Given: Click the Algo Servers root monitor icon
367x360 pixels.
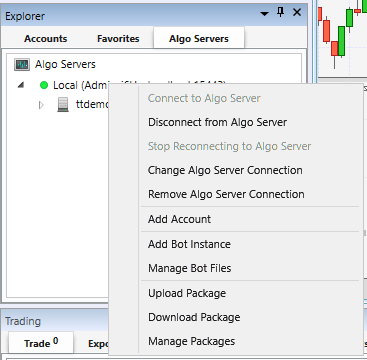Looking at the screenshot, I should point(22,64).
